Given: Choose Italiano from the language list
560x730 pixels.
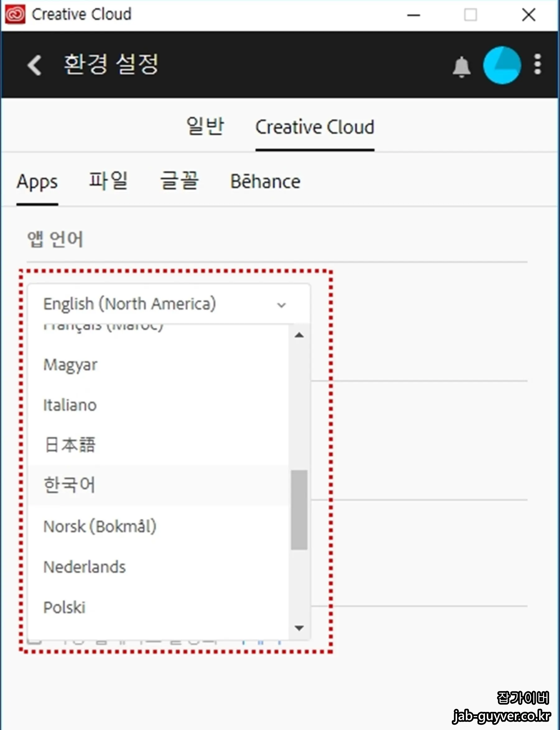Looking at the screenshot, I should [x=158, y=405].
